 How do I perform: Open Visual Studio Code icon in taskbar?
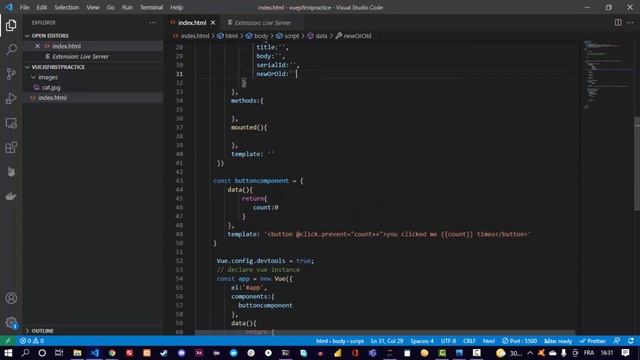[95, 353]
